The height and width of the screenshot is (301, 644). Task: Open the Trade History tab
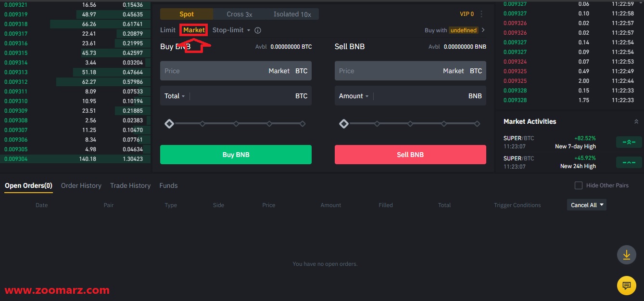[x=130, y=185]
